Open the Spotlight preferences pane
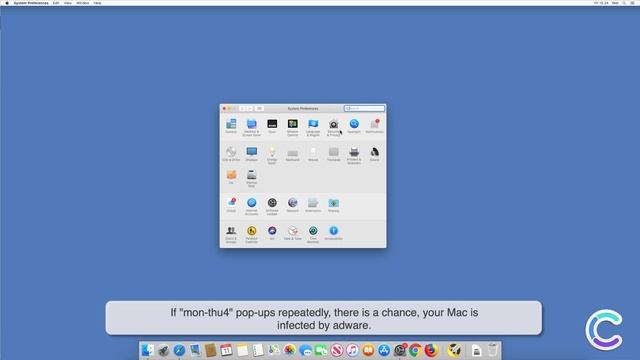The height and width of the screenshot is (360, 640). [x=354, y=126]
